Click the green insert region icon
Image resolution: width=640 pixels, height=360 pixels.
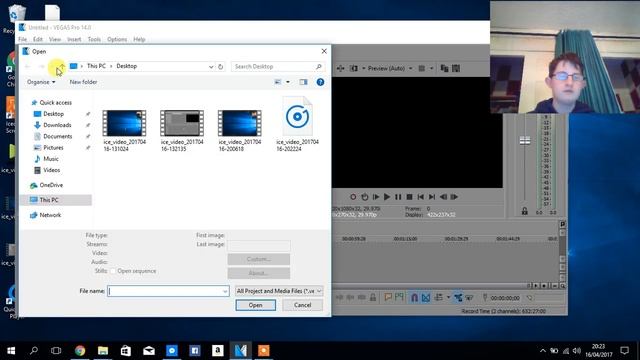(x=399, y=298)
